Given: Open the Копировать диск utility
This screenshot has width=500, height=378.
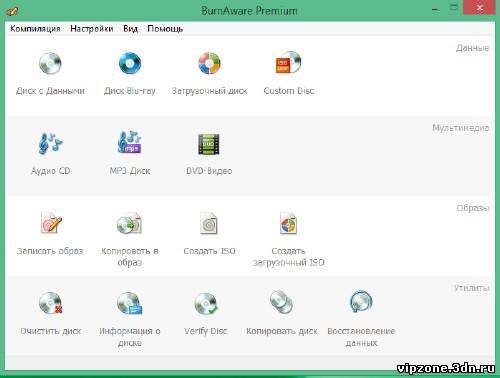Looking at the screenshot, I should pyautogui.click(x=281, y=302).
